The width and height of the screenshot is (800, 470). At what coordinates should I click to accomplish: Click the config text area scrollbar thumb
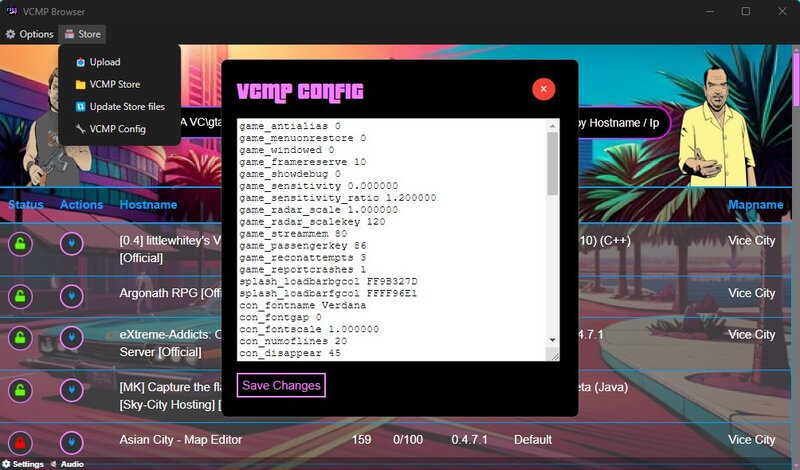tap(553, 164)
